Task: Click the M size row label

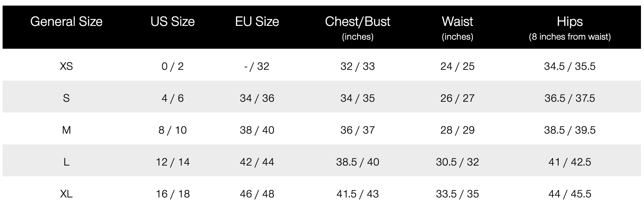Action: coord(66,130)
